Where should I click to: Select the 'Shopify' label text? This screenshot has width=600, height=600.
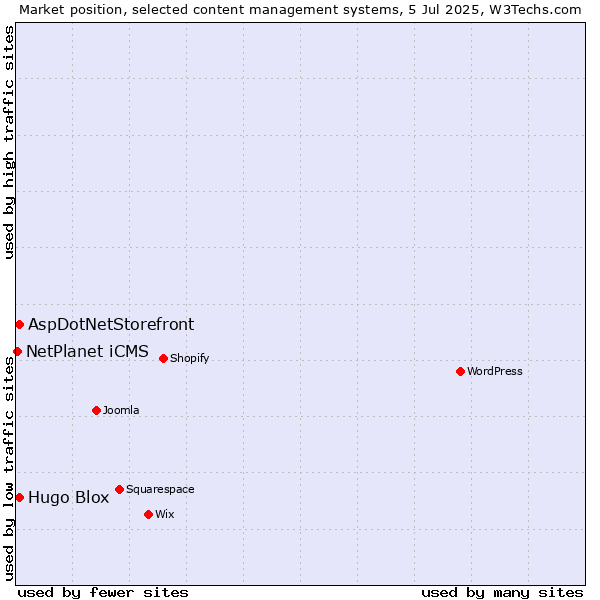189,358
